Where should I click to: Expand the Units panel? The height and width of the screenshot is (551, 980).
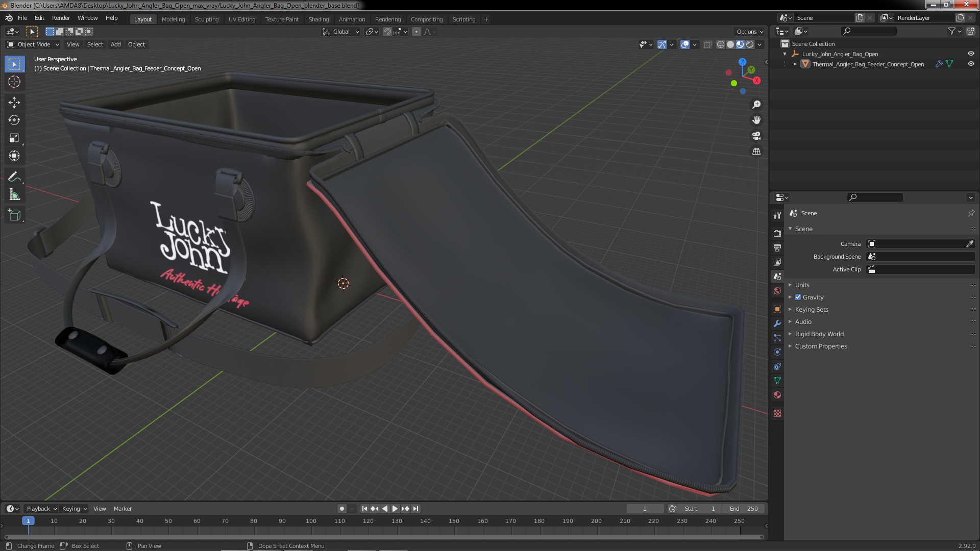(x=802, y=285)
